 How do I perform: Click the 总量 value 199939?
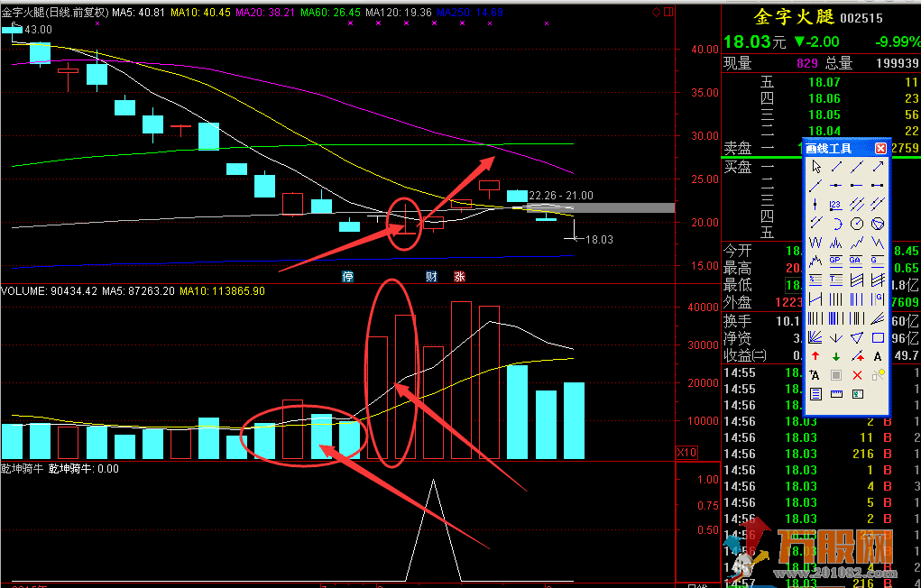897,63
